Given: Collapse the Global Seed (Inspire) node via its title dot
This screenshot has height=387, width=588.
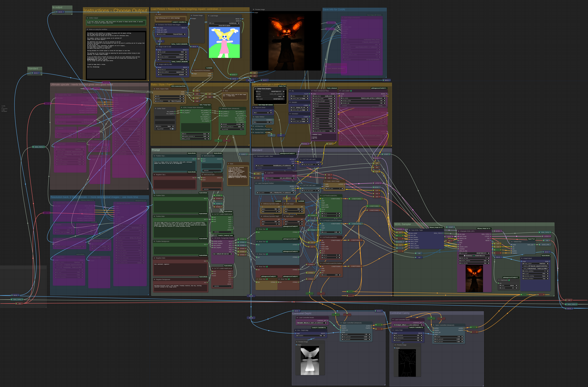Looking at the screenshot, I should pyautogui.click(x=256, y=89).
